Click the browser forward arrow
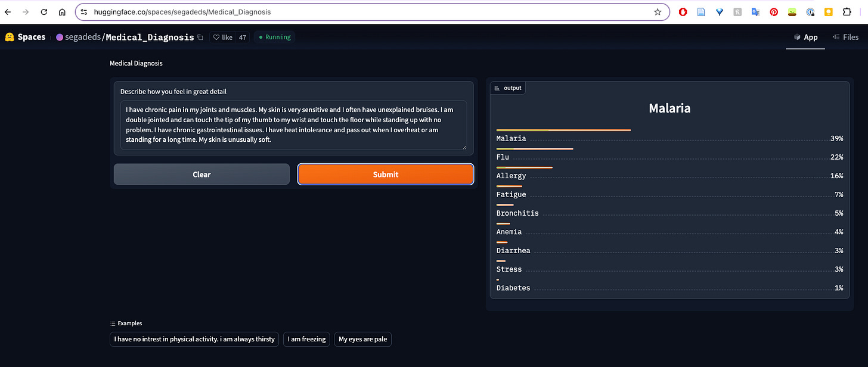Image resolution: width=868 pixels, height=367 pixels. click(x=26, y=12)
